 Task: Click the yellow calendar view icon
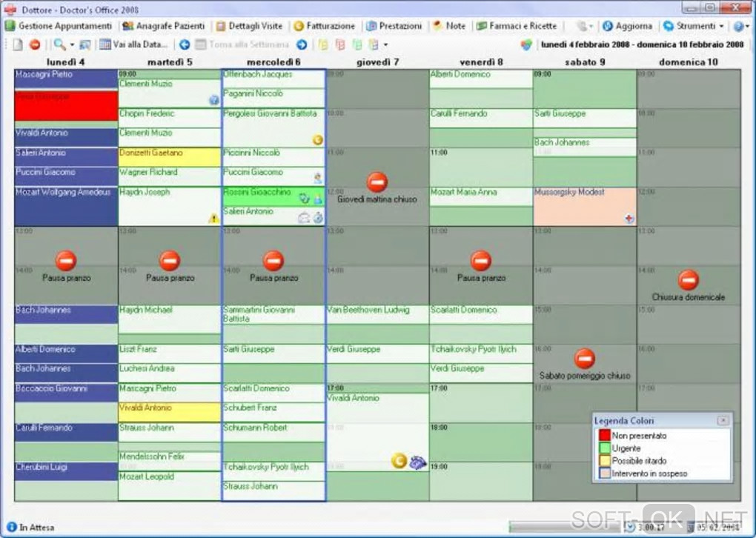tap(323, 44)
